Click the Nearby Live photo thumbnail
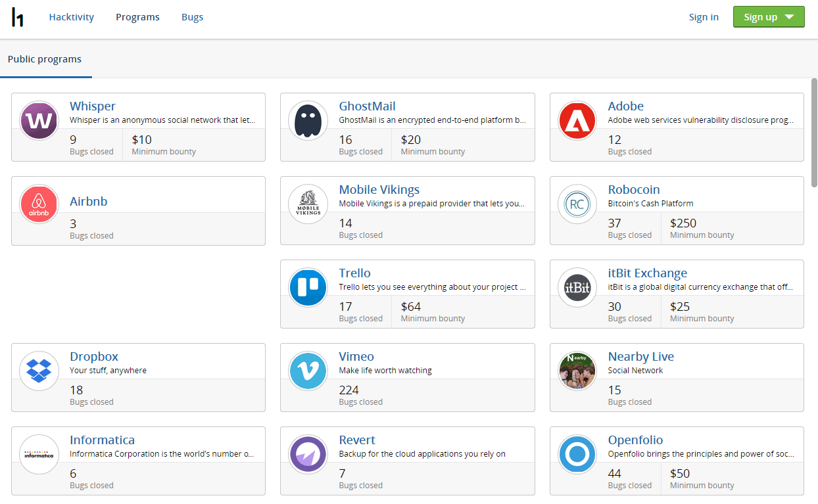This screenshot has height=504, width=818. [577, 371]
